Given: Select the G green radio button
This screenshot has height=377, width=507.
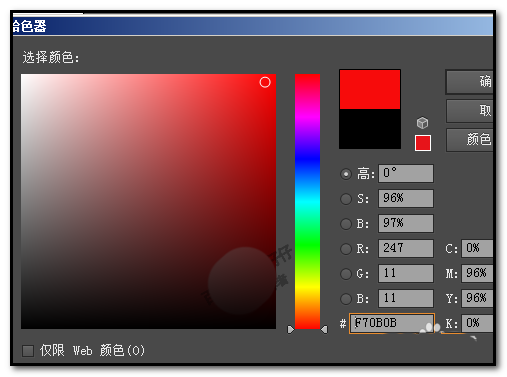Looking at the screenshot, I should [x=346, y=274].
